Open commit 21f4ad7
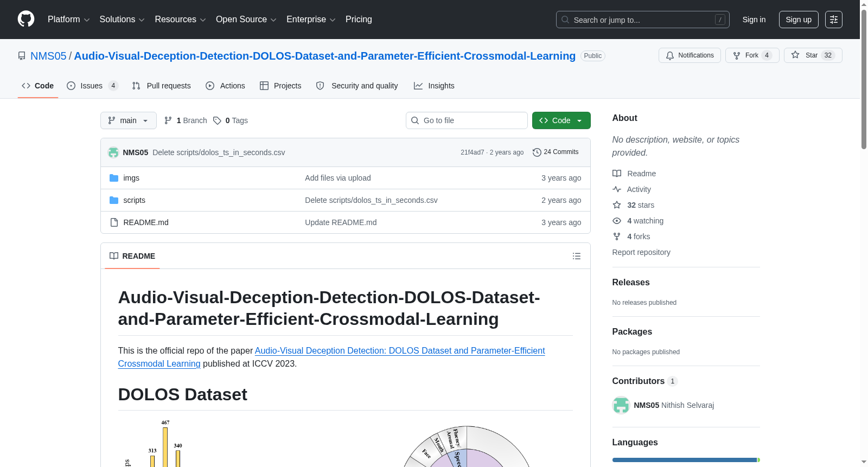The width and height of the screenshot is (868, 467). coord(472,152)
